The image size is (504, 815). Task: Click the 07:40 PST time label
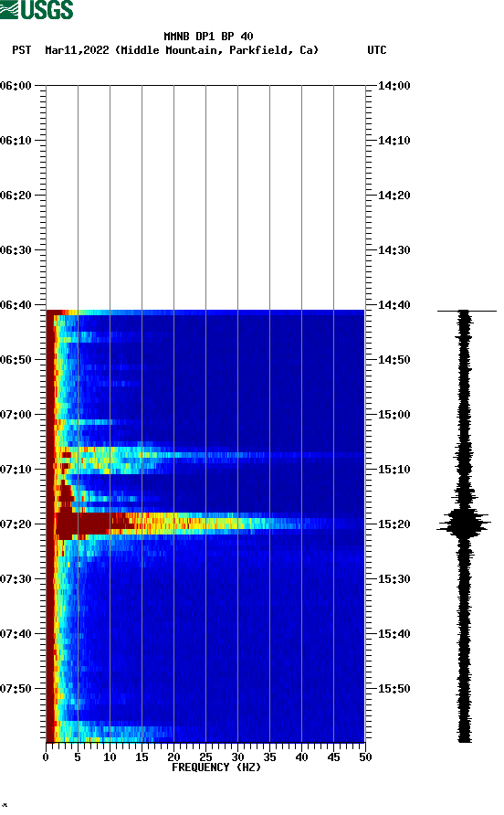tap(16, 634)
